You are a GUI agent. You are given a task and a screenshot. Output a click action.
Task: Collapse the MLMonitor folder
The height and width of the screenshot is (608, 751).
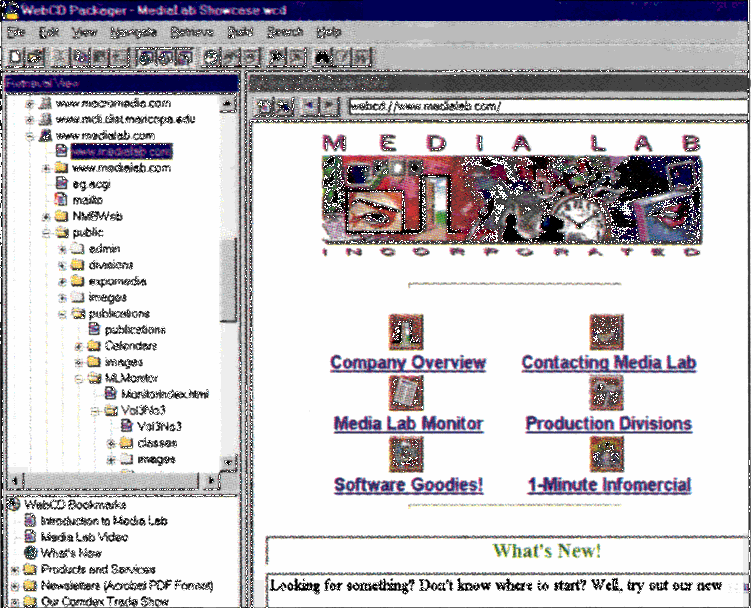click(x=79, y=379)
